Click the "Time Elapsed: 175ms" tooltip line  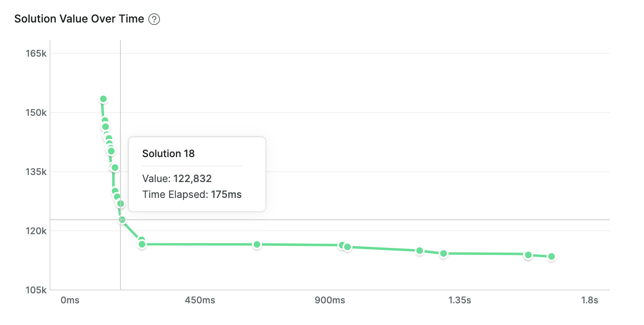pos(192,195)
